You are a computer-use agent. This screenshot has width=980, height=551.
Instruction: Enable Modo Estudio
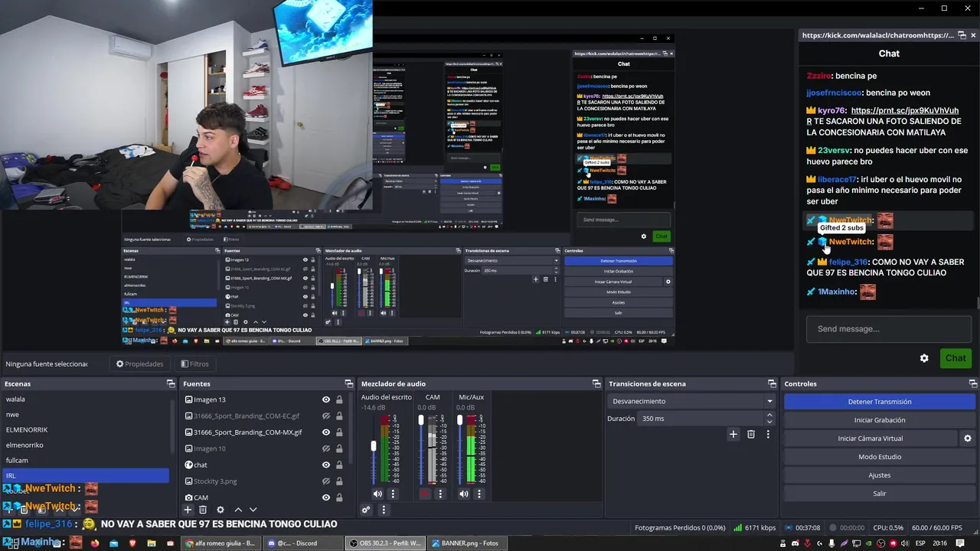pos(879,457)
